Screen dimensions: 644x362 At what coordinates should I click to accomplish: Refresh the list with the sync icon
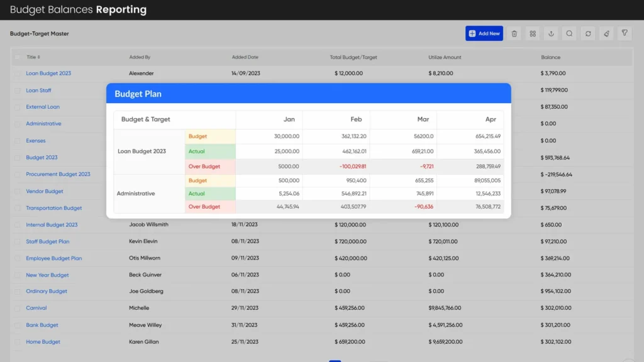pos(588,33)
